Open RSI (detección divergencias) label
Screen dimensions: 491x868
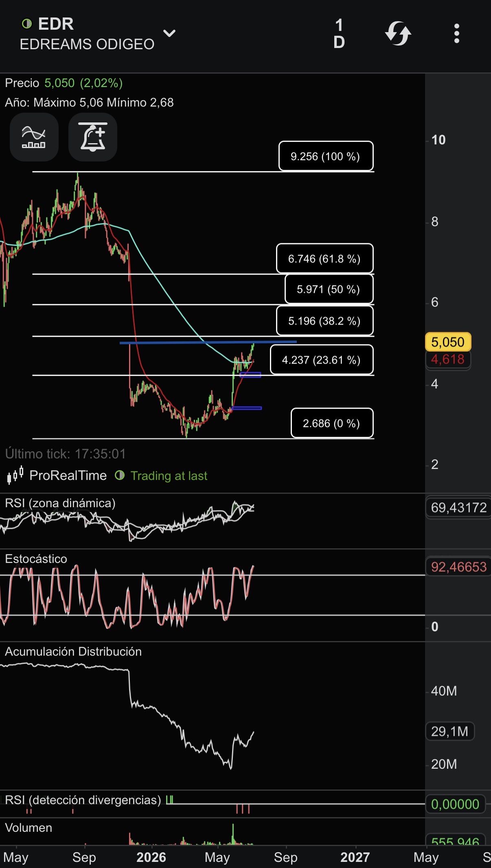83,800
